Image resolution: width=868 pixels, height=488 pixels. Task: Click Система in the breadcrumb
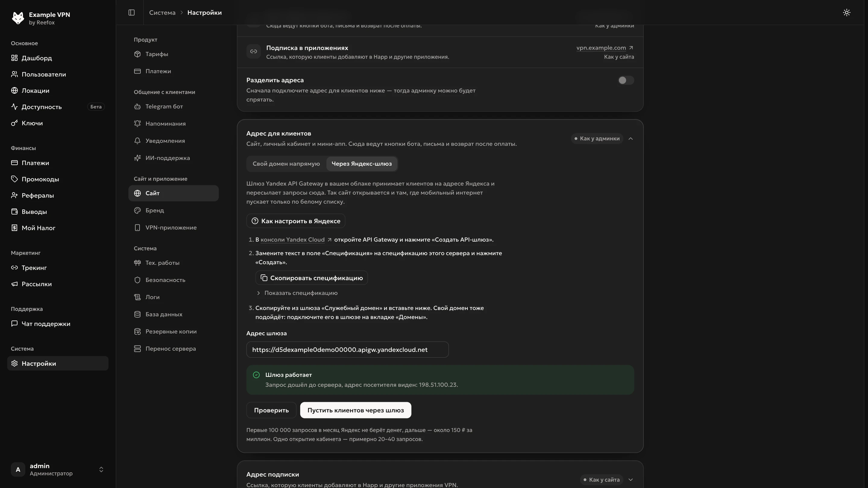162,12
